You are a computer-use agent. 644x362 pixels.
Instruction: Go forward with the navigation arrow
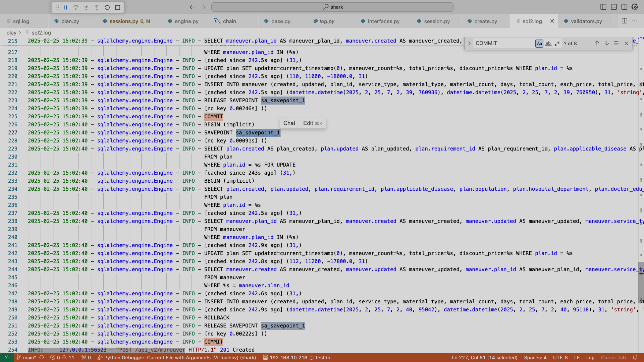pyautogui.click(x=203, y=7)
